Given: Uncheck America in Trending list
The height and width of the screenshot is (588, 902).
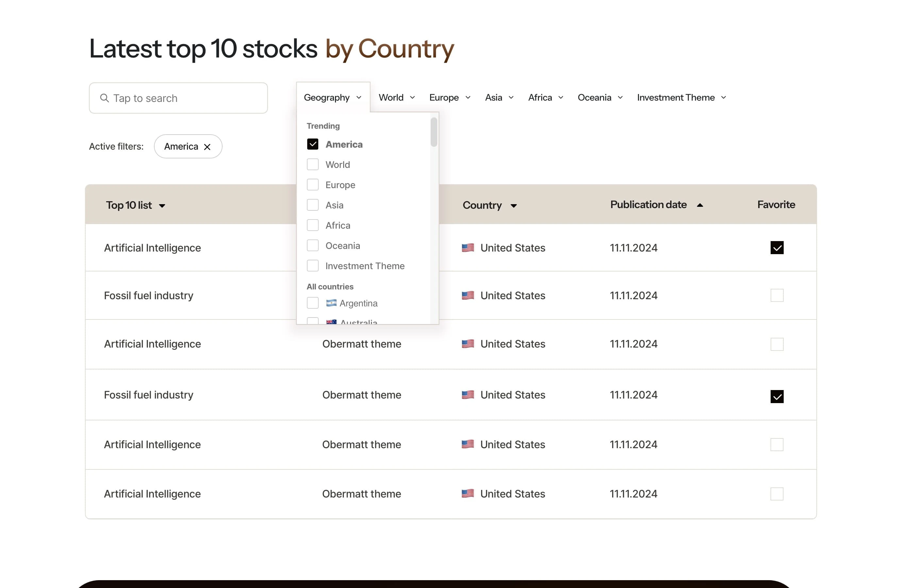Looking at the screenshot, I should pos(313,144).
